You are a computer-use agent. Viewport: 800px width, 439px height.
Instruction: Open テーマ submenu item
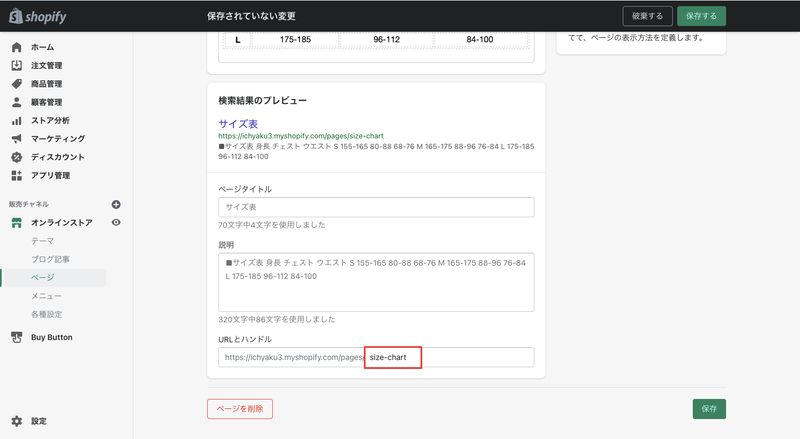(x=42, y=241)
